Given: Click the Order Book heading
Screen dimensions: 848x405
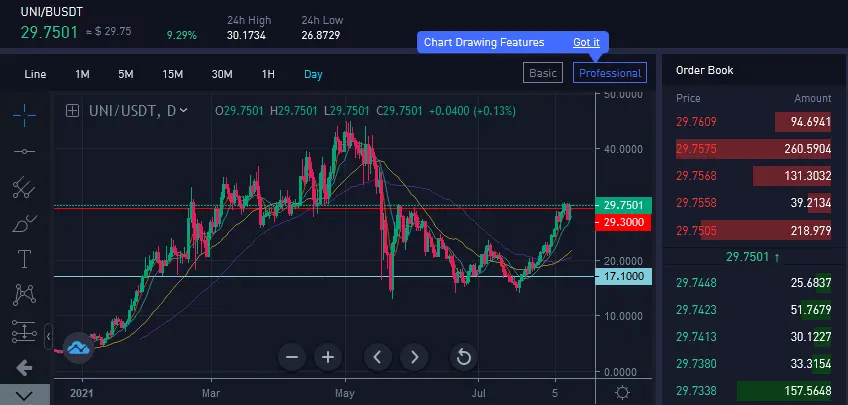Looking at the screenshot, I should [x=705, y=70].
